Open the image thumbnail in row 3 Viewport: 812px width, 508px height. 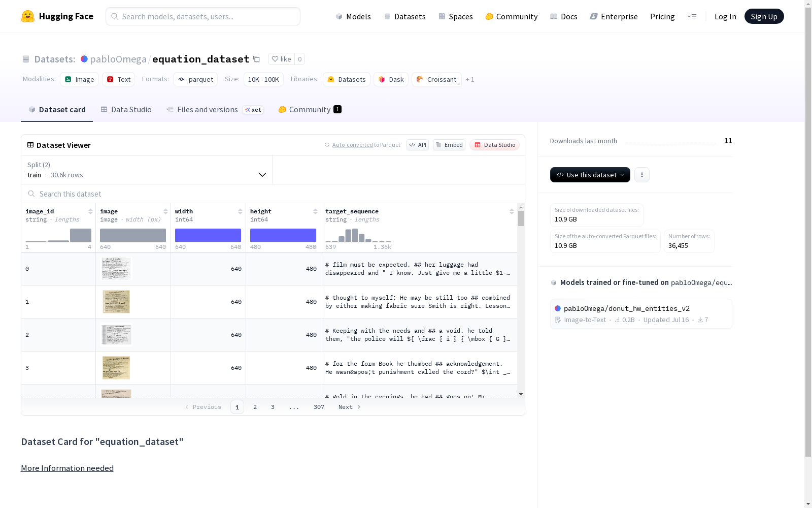[x=116, y=368]
